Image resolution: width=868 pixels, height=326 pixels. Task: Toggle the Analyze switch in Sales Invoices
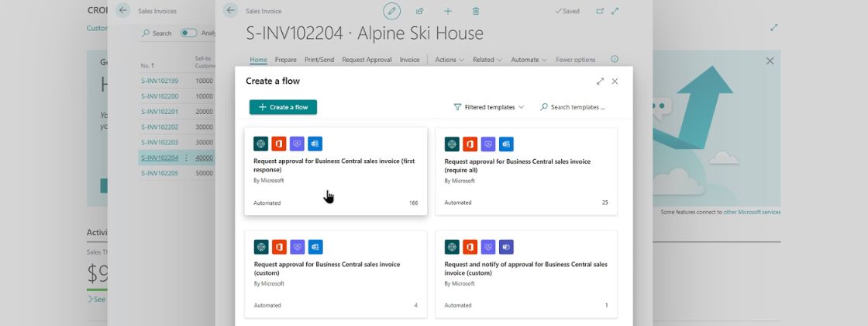click(189, 33)
